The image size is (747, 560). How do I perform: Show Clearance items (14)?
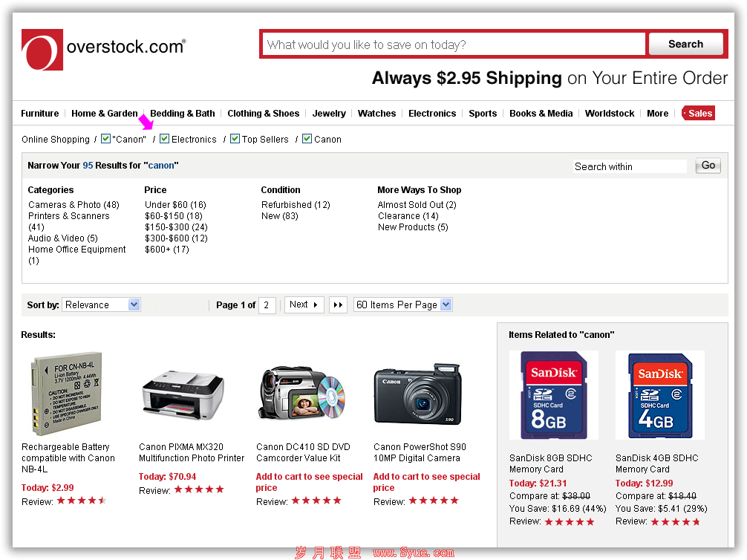point(408,216)
